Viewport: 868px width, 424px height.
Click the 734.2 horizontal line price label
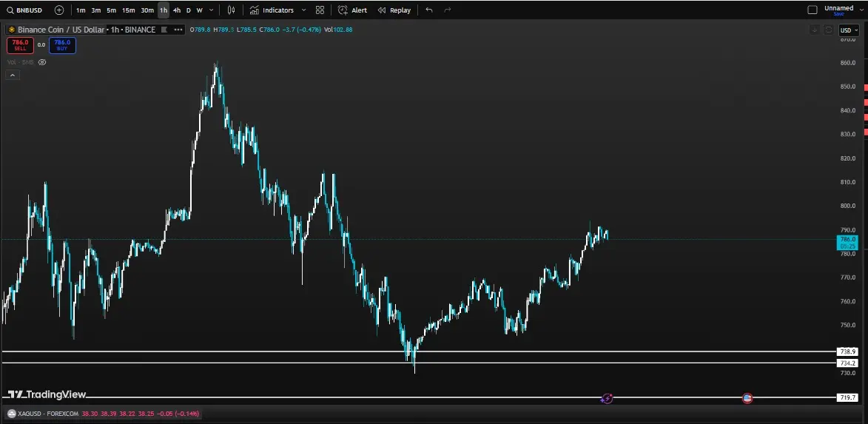tap(847, 363)
